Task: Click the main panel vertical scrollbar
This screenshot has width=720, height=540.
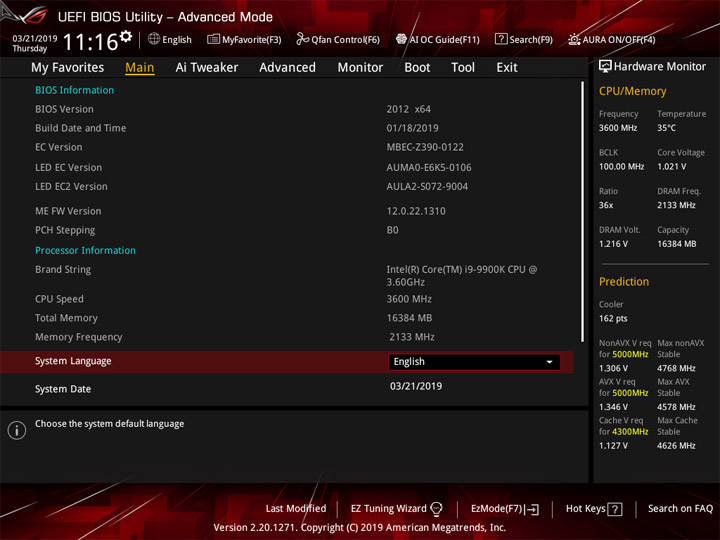Action: point(582,211)
